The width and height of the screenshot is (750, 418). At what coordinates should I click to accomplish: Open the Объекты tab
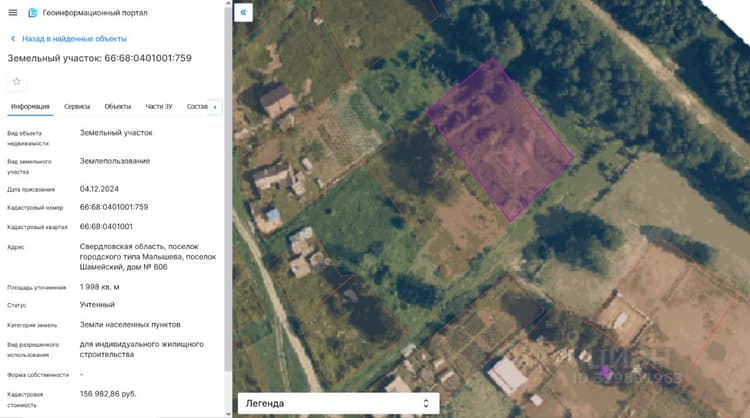[118, 106]
